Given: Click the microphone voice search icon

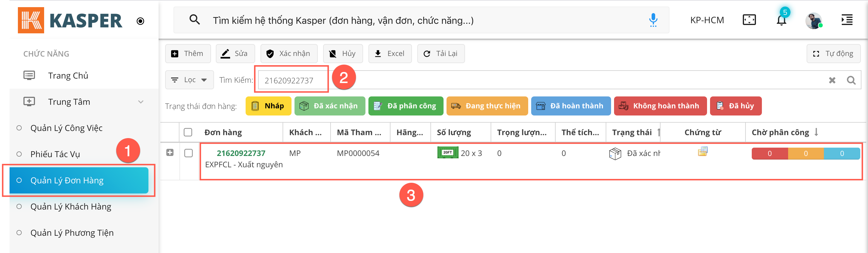Looking at the screenshot, I should pos(653,20).
